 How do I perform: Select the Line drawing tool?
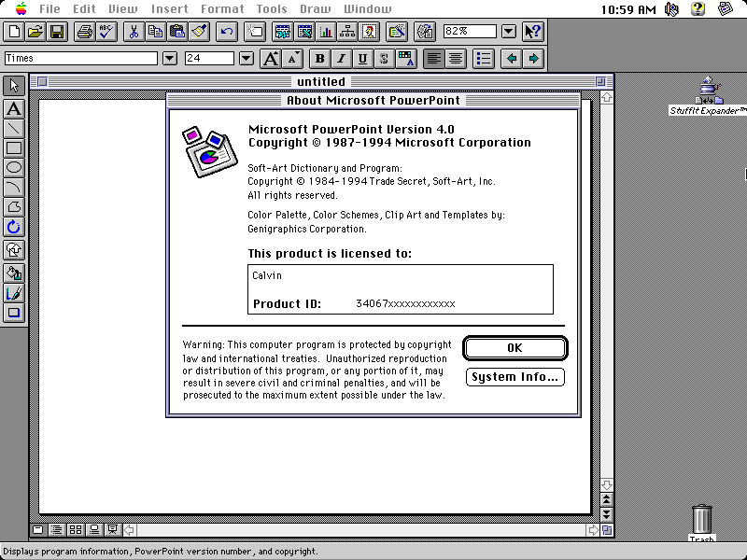[14, 128]
